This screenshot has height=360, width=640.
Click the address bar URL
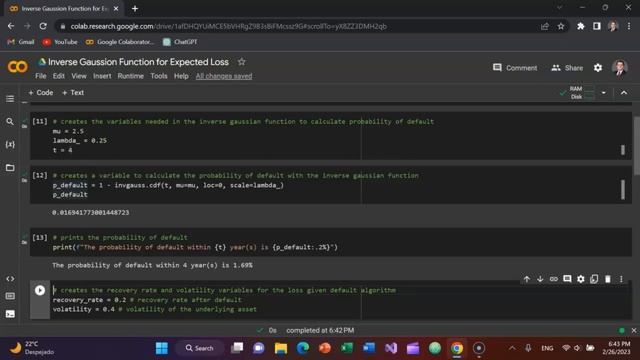coord(229,26)
